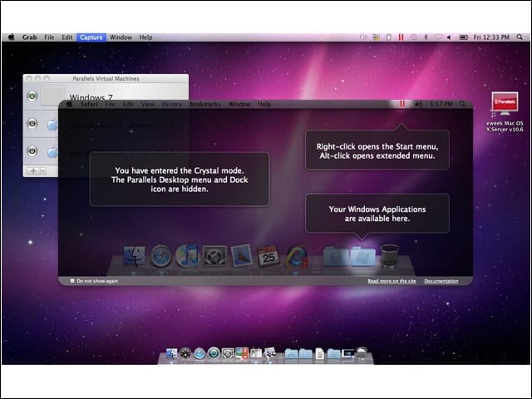Click the Fri 12:33 PM clock
Image resolution: width=532 pixels, height=399 pixels.
(x=491, y=37)
